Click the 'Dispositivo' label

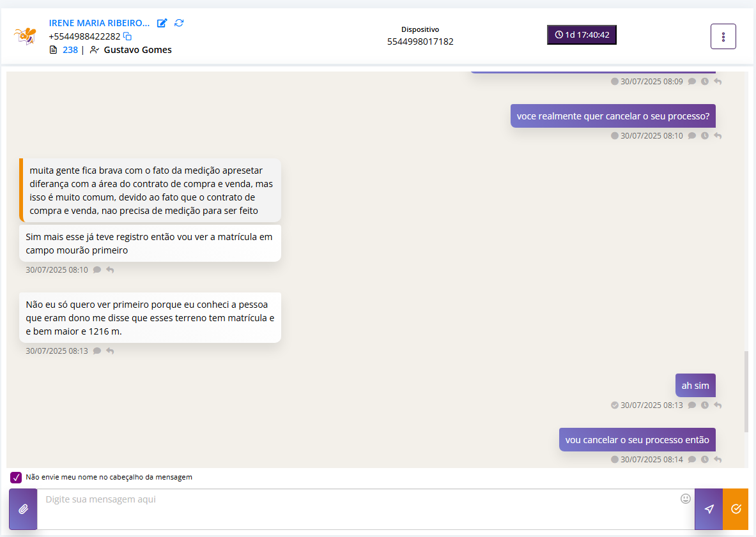pos(420,29)
